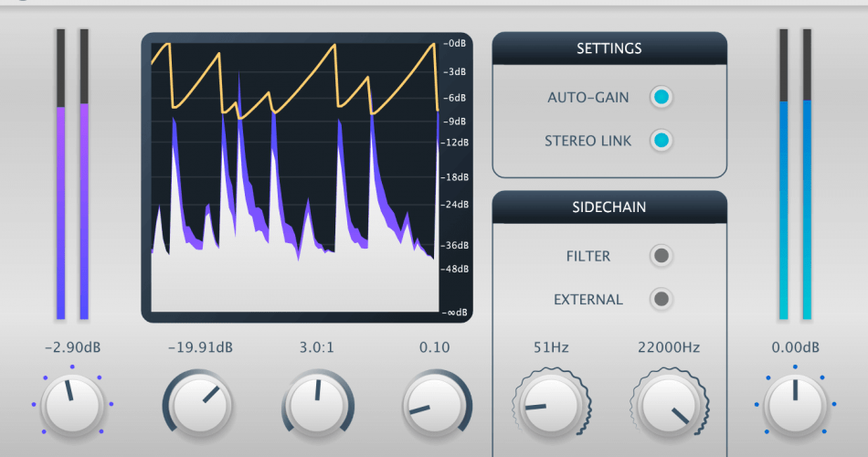The width and height of the screenshot is (868, 457).
Task: Click the blue output level meter
Action: point(796,175)
